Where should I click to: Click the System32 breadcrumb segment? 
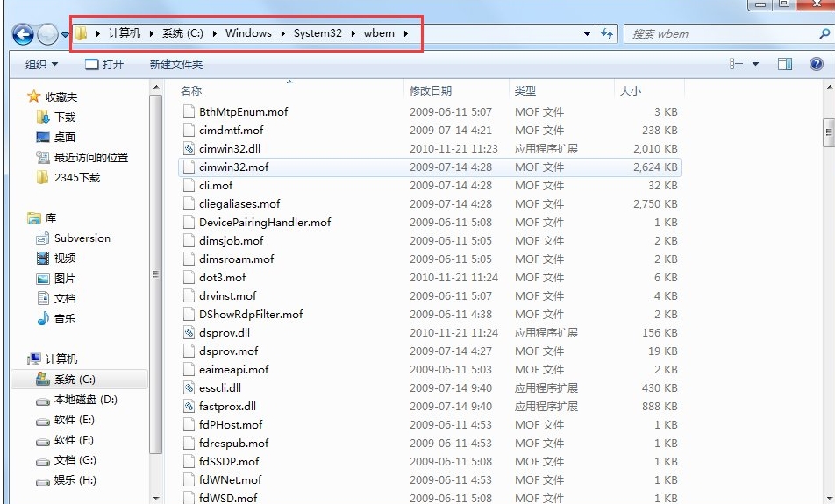click(x=318, y=33)
